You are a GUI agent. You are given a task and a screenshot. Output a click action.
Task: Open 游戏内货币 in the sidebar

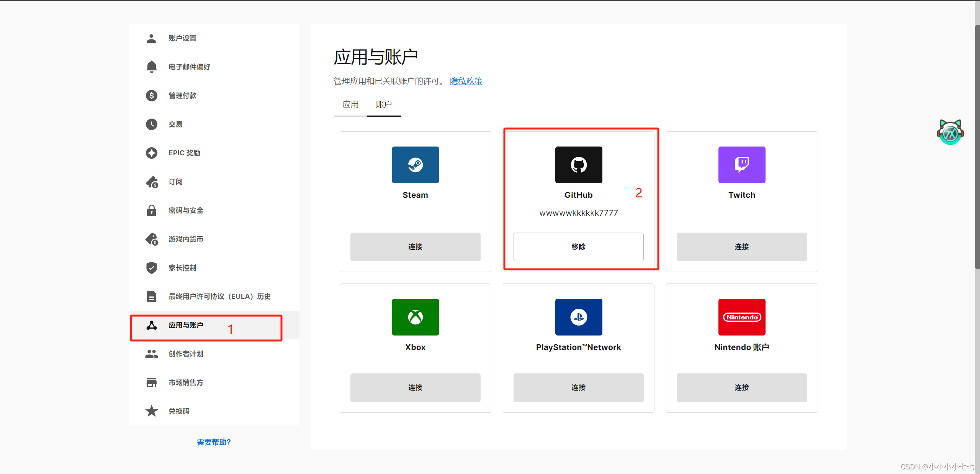coord(214,239)
